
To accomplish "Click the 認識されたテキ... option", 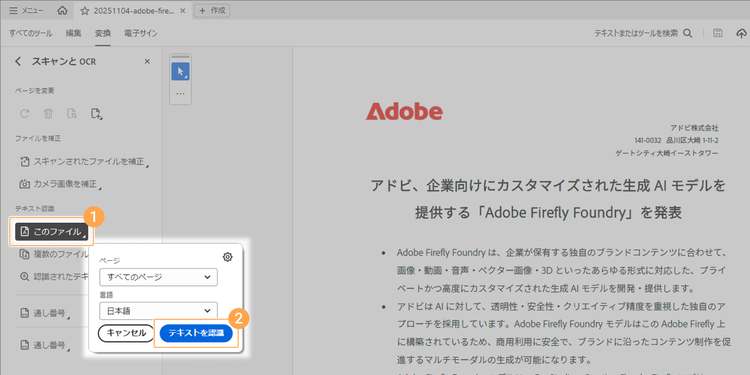I will 54,276.
